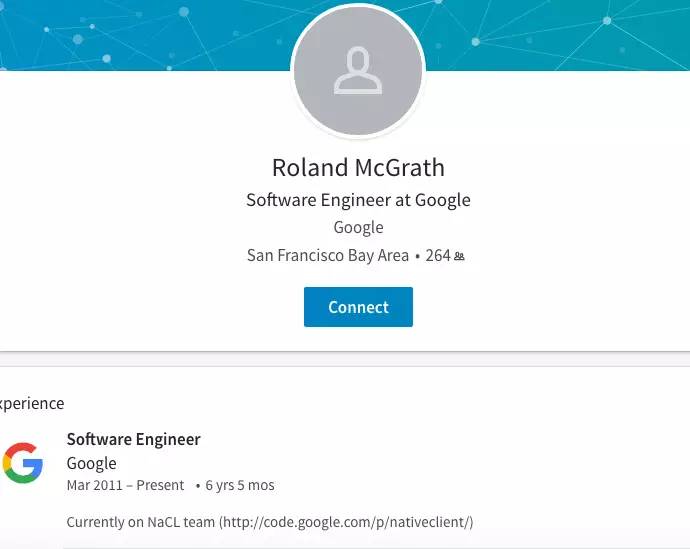Click the San Francisco Bay Area location
The height and width of the screenshot is (549, 690).
(x=328, y=255)
